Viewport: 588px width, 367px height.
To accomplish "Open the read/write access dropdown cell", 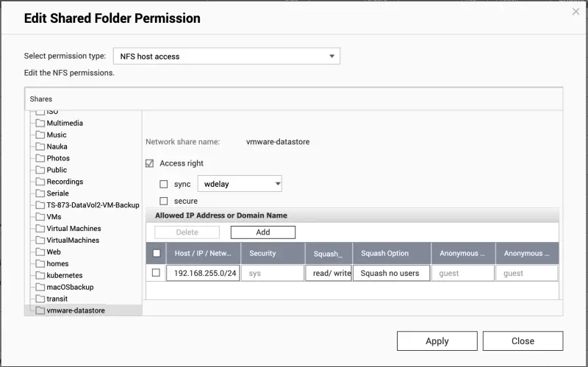I will (x=329, y=273).
